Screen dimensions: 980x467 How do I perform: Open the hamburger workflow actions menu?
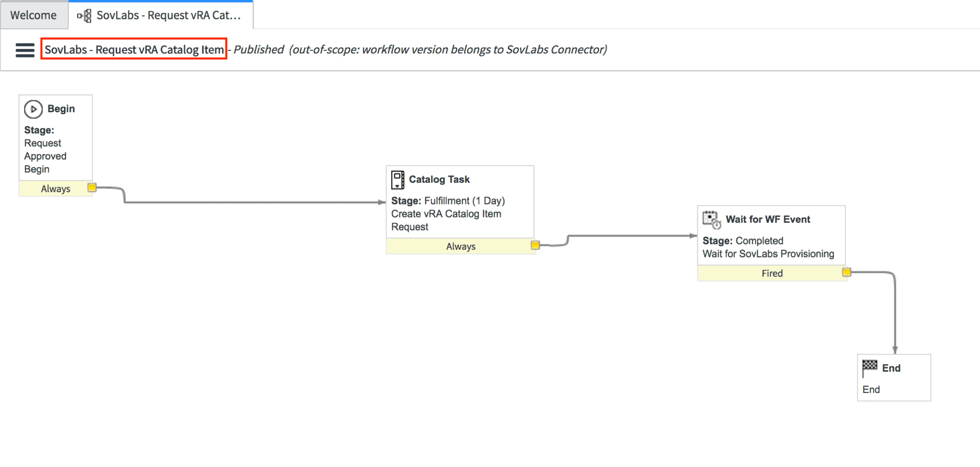click(x=25, y=50)
